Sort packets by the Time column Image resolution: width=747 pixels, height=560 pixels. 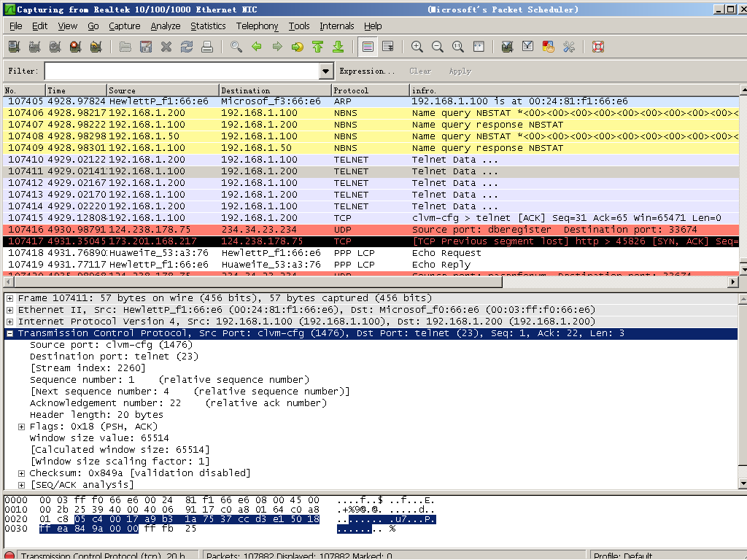coord(76,90)
